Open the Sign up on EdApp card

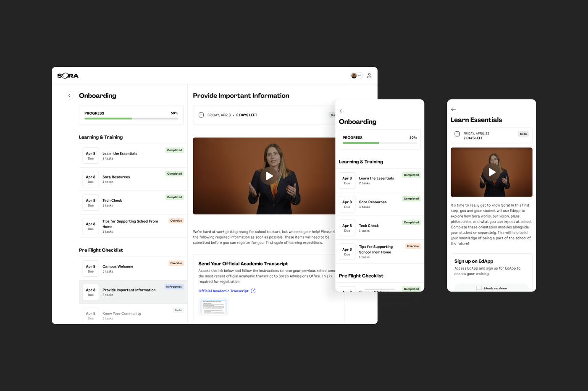491,272
